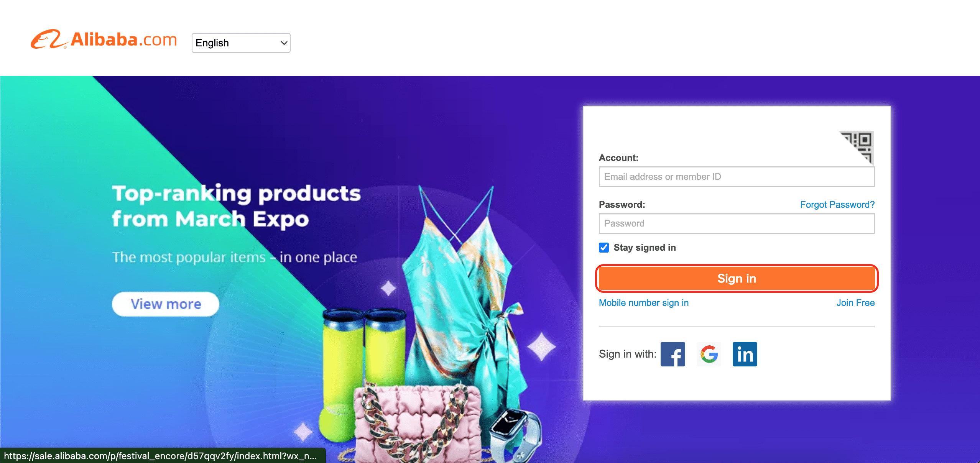Focus the Email address or member ID field
Viewport: 980px width, 463px height.
click(x=737, y=177)
